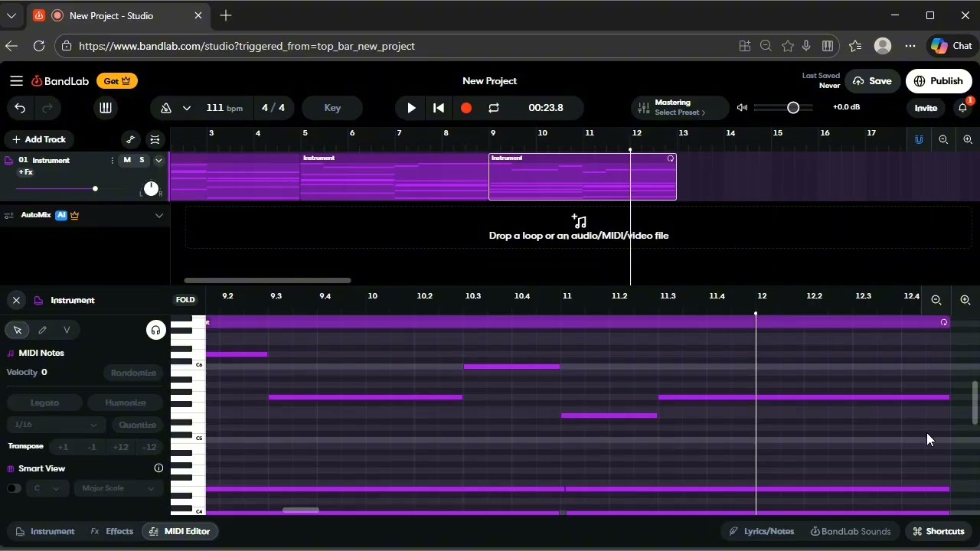Open the Lyrics/Notes tab

(x=762, y=531)
